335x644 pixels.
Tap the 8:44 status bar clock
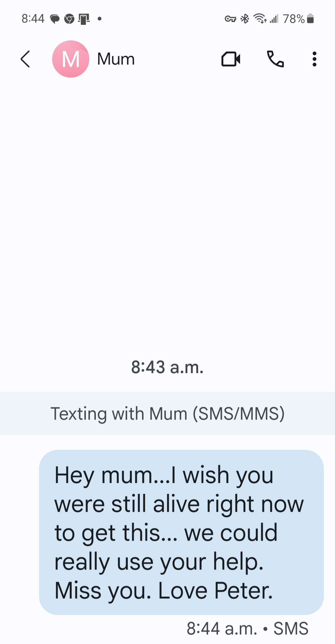33,19
